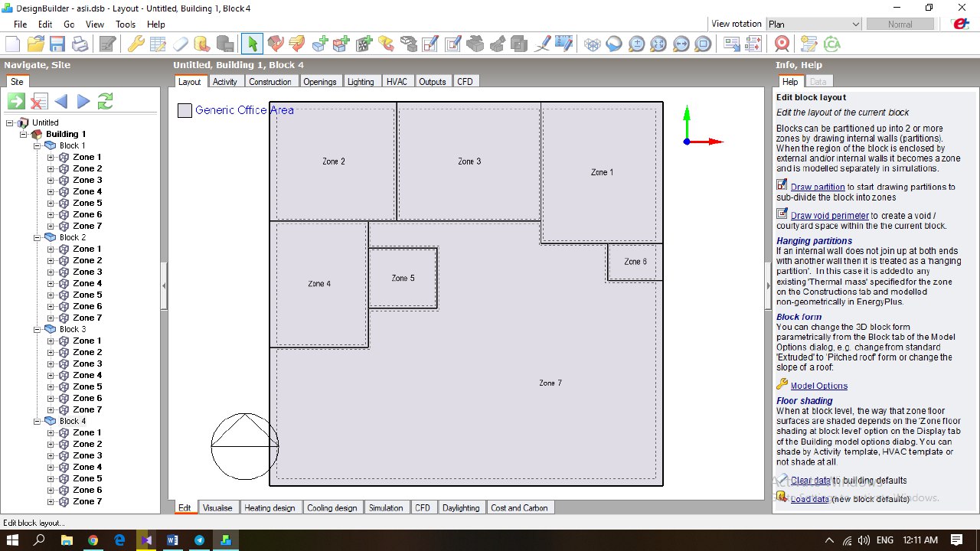Click the eraser toolbar icon
This screenshot has width=980, height=551.
click(180, 44)
